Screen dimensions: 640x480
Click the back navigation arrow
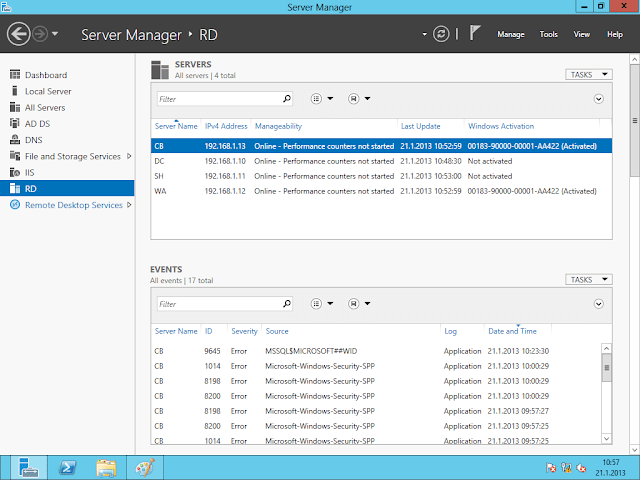(x=18, y=34)
